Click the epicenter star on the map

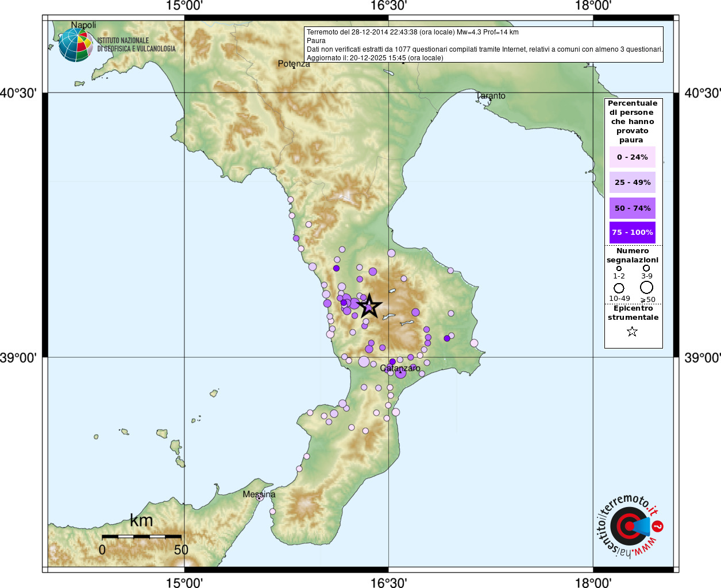(x=369, y=306)
